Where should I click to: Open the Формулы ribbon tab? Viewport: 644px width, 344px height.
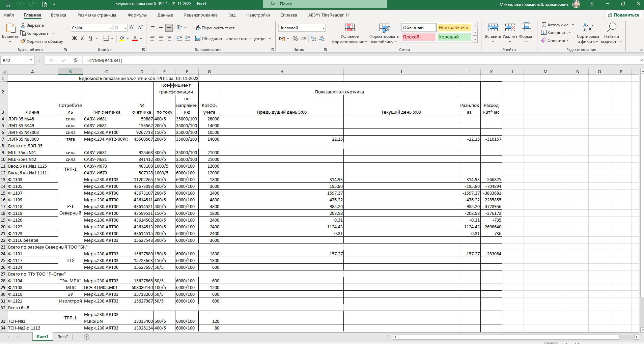[x=137, y=15]
